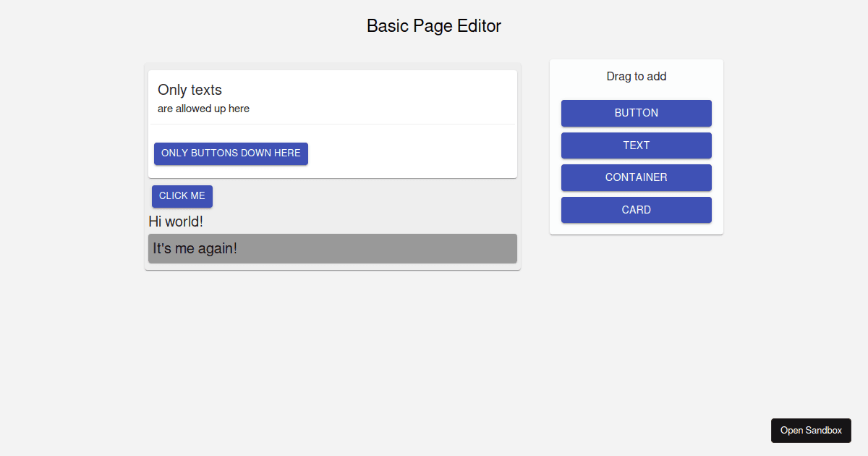868x456 pixels.
Task: Select the Hi world! text element
Action: point(176,221)
